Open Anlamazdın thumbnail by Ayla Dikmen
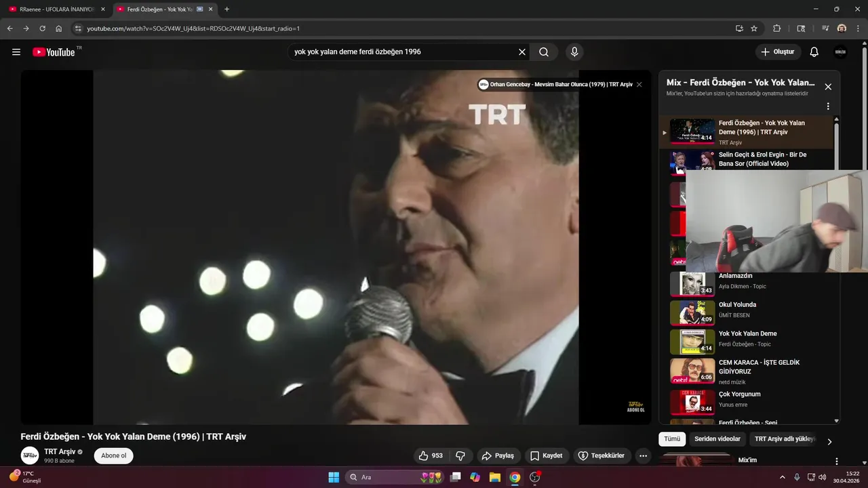This screenshot has width=868, height=488. [692, 284]
